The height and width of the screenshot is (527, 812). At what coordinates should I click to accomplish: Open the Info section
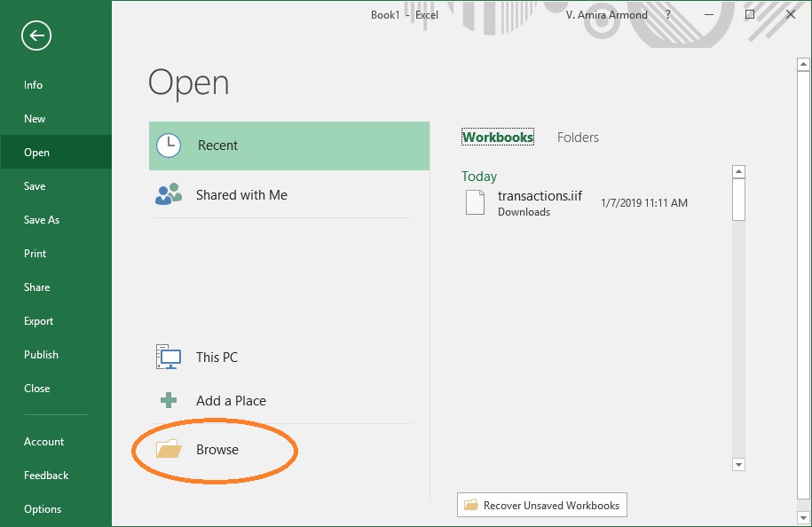tap(33, 85)
